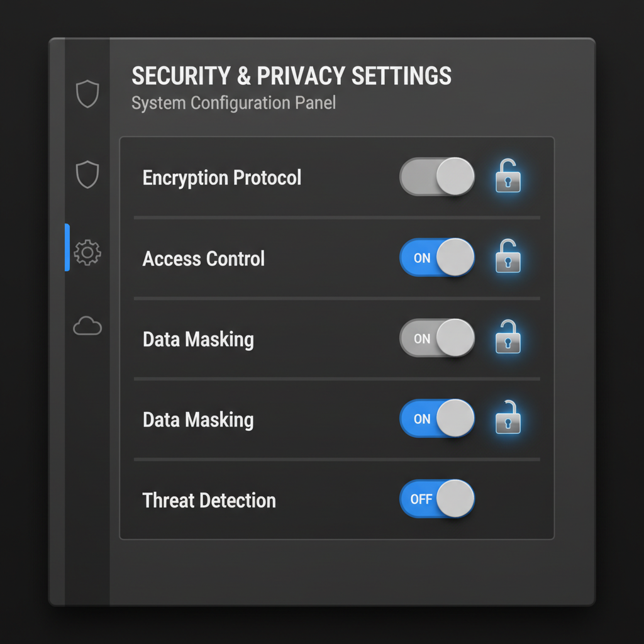Click the System Configuration Panel subtitle

click(x=233, y=103)
